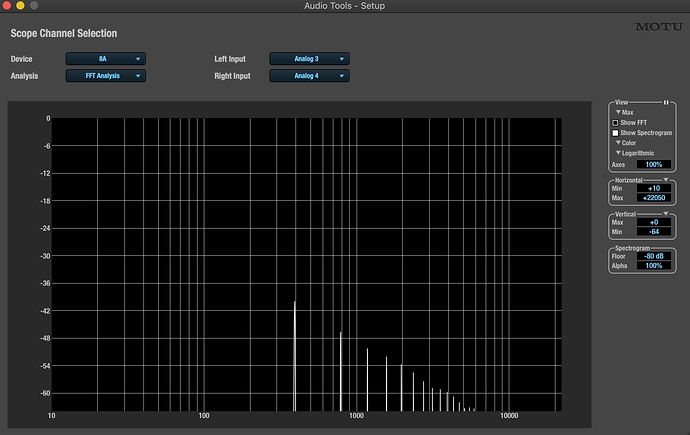Select the Vertical Max +0 field
This screenshot has width=690, height=435.
click(653, 222)
